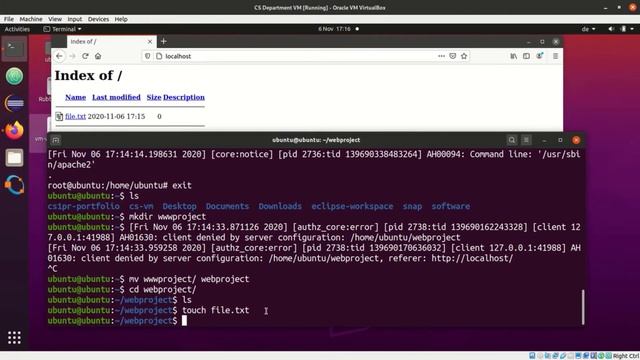Show applications grid

point(14,338)
